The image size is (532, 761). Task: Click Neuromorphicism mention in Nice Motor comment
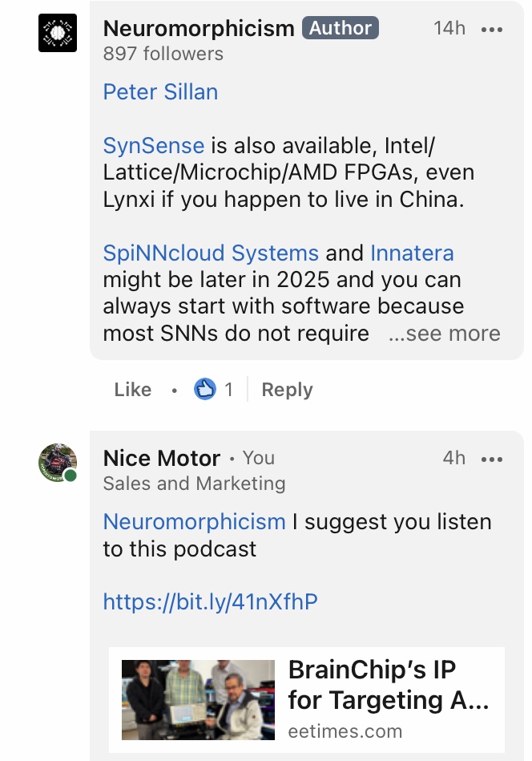coord(195,522)
